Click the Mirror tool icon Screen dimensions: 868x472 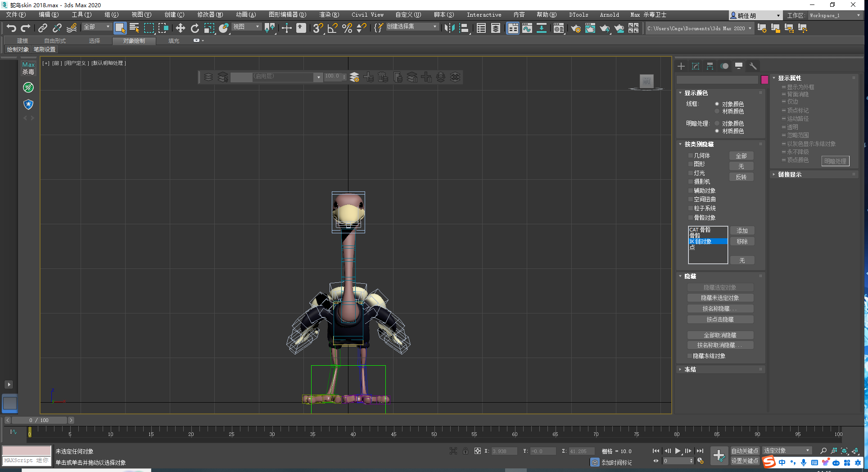449,28
